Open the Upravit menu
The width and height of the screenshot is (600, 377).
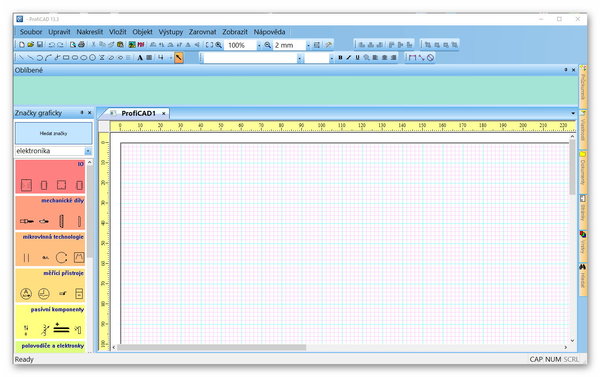pos(59,32)
